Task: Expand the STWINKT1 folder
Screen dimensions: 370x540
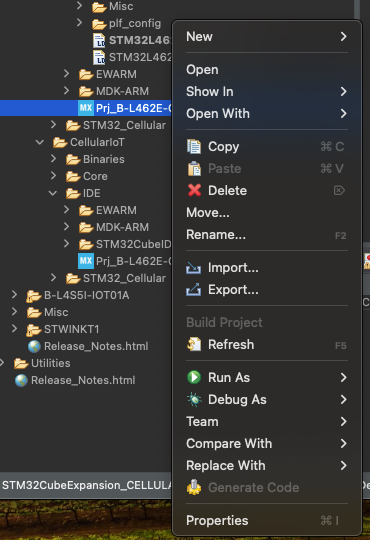Action: pyautogui.click(x=14, y=329)
